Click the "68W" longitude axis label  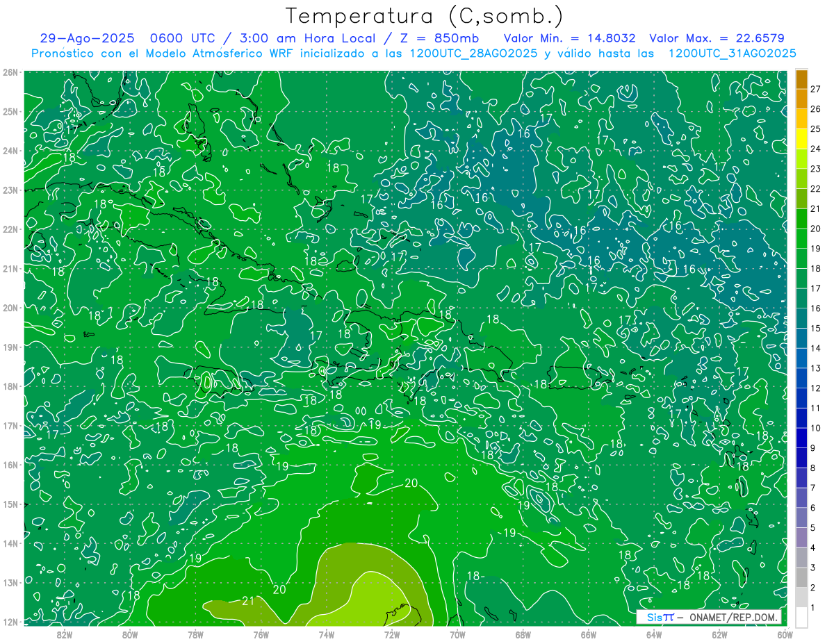(523, 634)
